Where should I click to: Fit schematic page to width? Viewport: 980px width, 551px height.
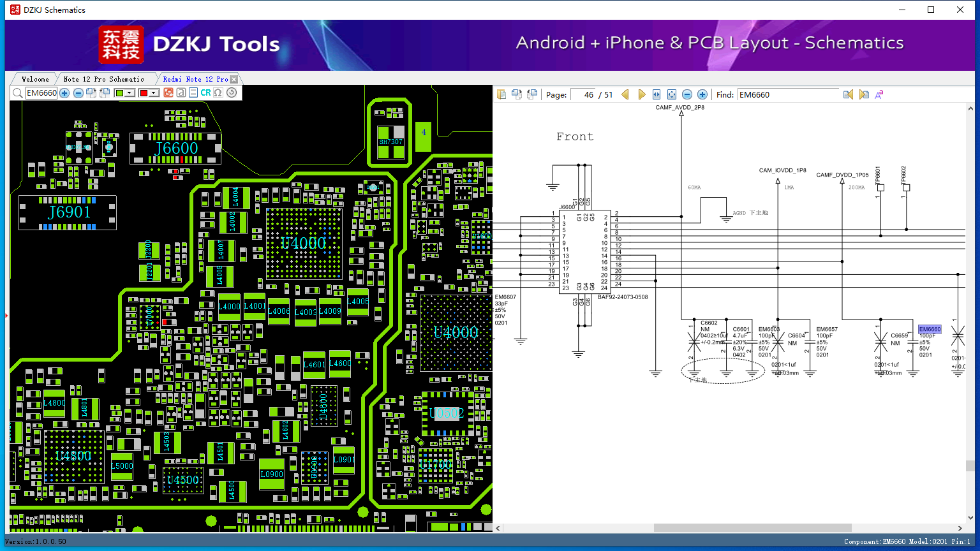pos(657,94)
